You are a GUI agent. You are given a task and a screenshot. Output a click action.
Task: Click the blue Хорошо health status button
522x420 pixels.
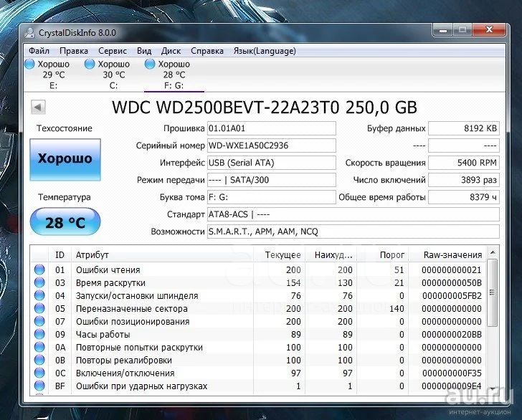coord(65,160)
